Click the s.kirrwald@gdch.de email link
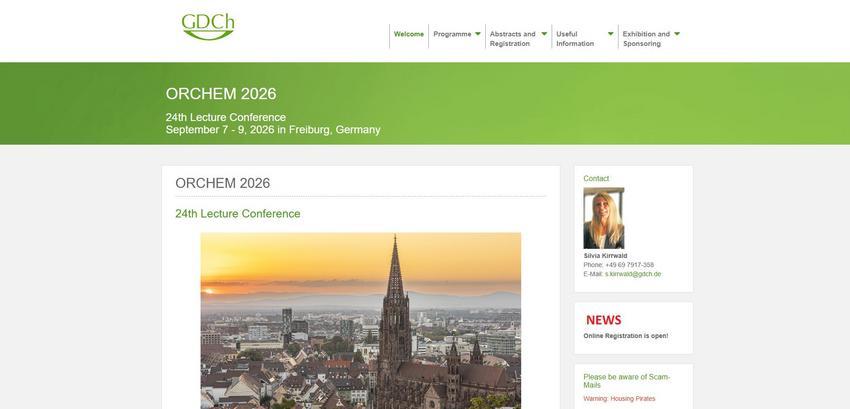850x409 pixels. (x=633, y=274)
